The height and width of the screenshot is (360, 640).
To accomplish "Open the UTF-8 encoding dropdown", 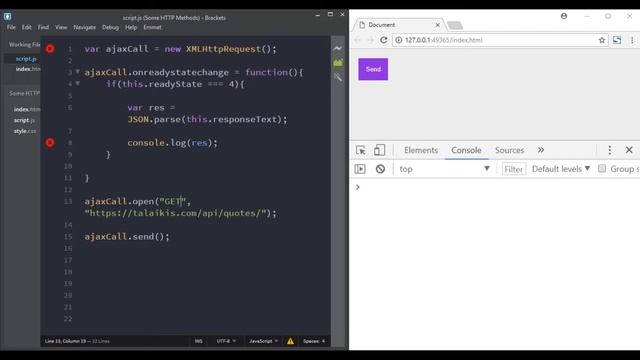I will [226, 341].
